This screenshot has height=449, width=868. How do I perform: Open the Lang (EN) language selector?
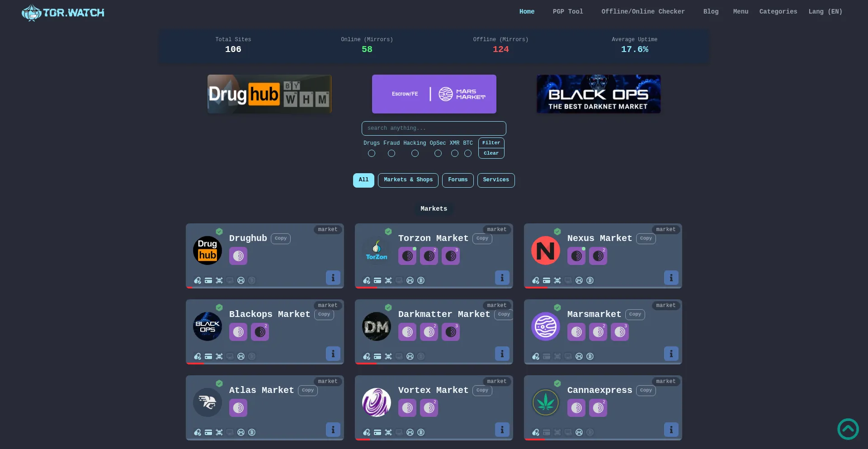point(825,12)
